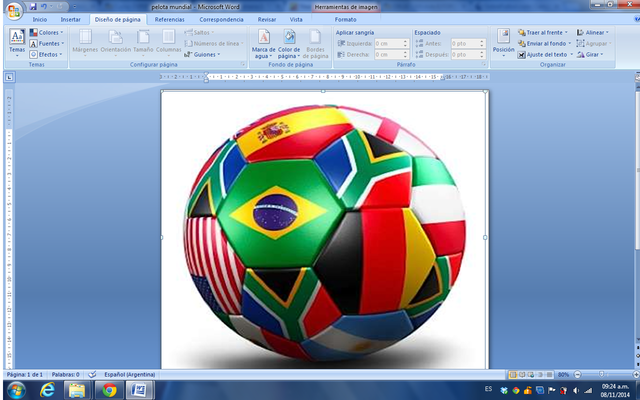
Task: Open Girar rotate menu
Action: coord(590,54)
